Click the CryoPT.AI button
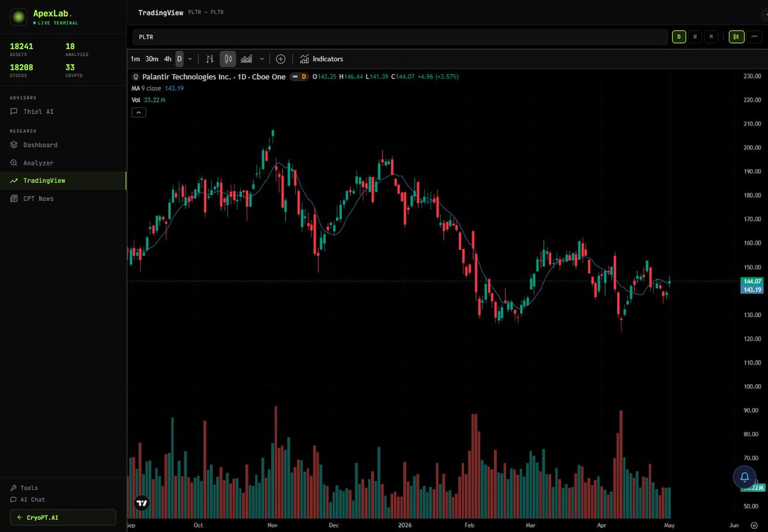The height and width of the screenshot is (532, 768). (63, 517)
